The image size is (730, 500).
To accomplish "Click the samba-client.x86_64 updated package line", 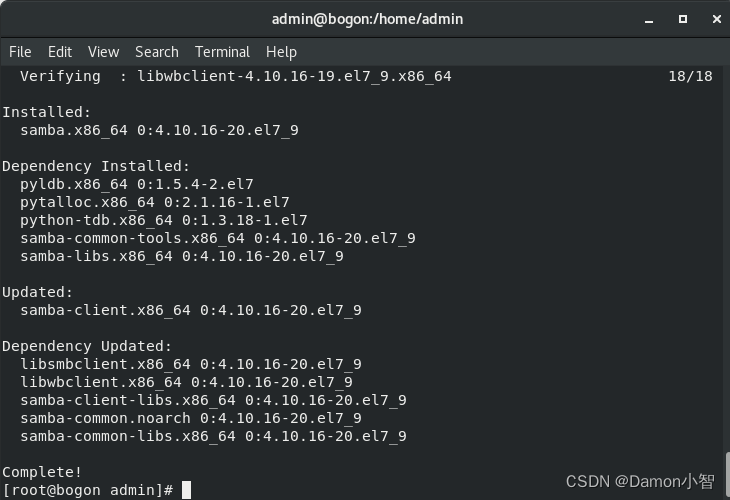I will click(x=190, y=310).
